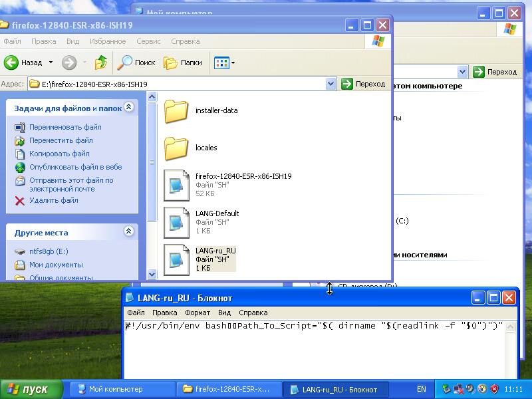Click the Rename file (Переименовать файл) link
Viewport: 532px width, 399px height.
(x=65, y=127)
